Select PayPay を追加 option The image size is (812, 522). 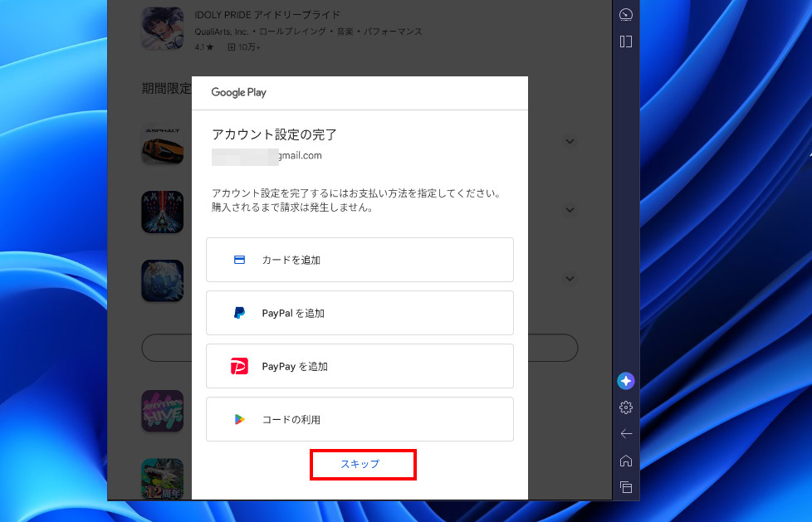click(360, 366)
